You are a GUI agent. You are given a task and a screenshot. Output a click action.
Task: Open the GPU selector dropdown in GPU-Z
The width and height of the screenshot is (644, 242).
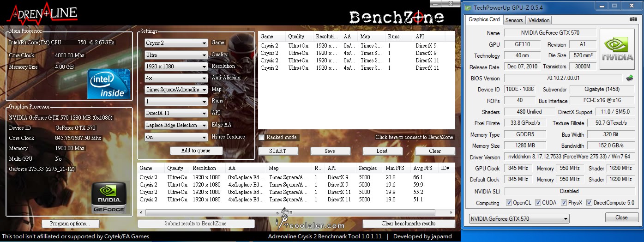(x=519, y=218)
